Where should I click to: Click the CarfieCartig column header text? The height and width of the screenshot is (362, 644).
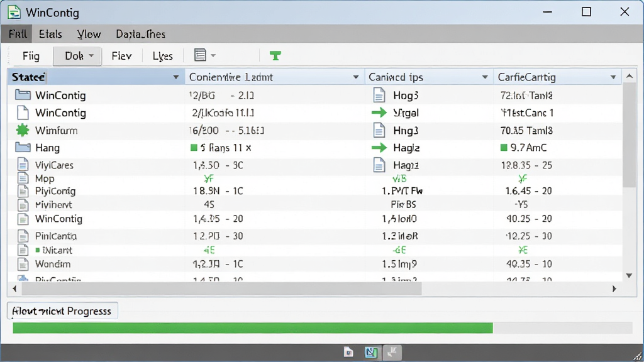coord(526,77)
